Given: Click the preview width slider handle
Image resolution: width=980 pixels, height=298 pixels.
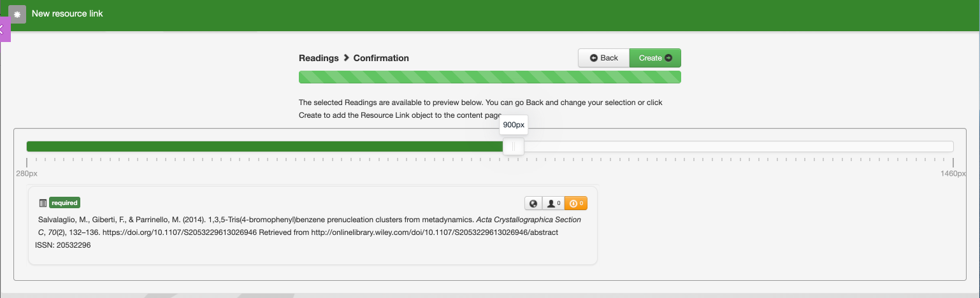Looking at the screenshot, I should pyautogui.click(x=514, y=146).
